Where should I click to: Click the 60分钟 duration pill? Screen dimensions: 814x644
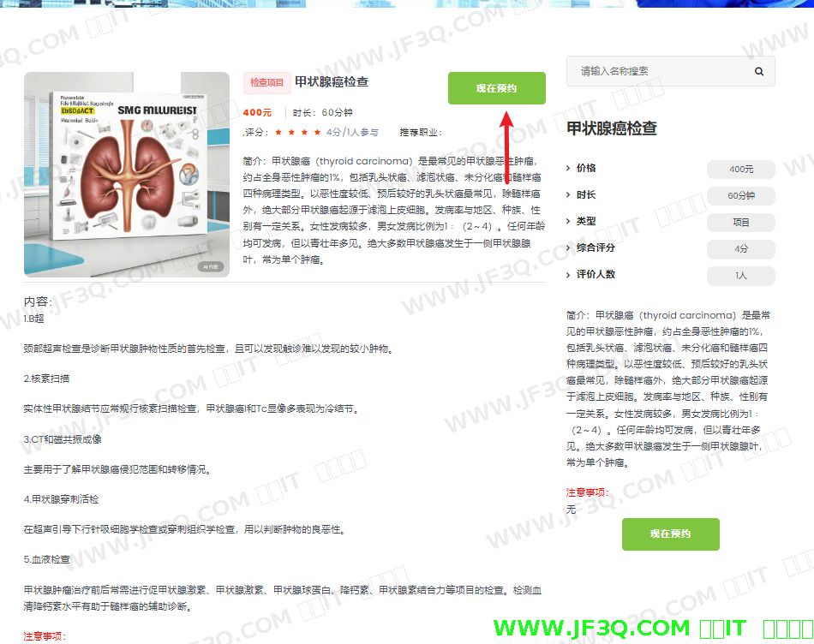[x=740, y=196]
